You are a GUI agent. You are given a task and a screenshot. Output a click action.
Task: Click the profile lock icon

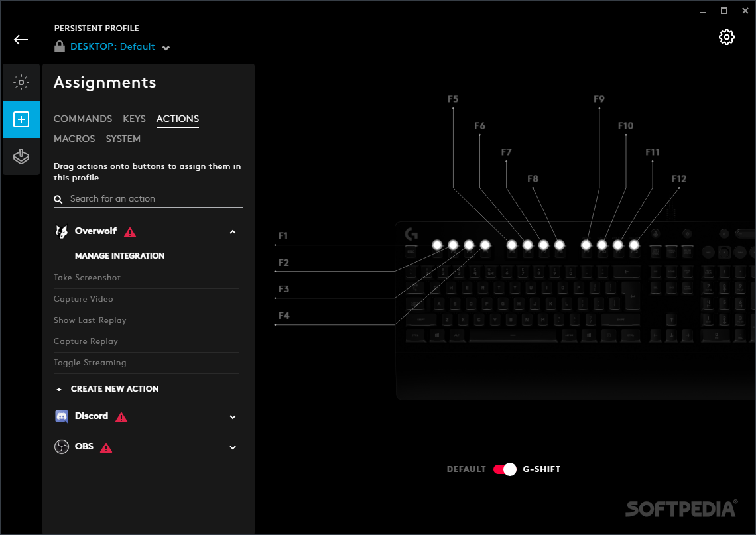59,47
